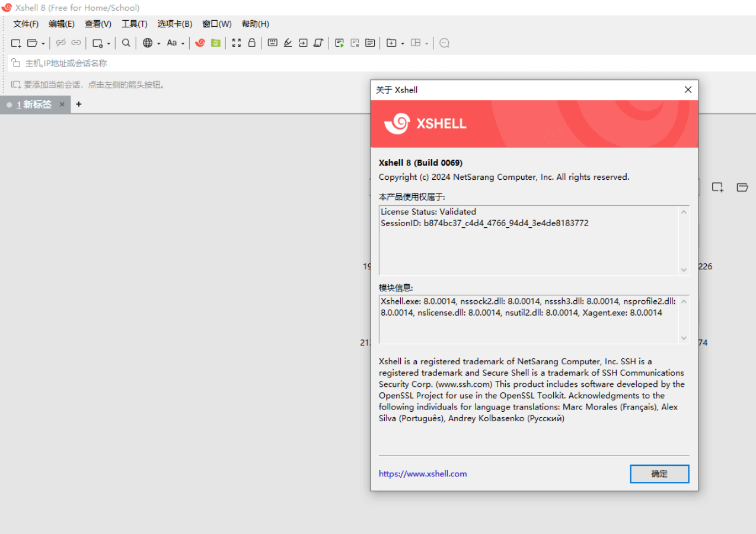The height and width of the screenshot is (534, 756).
Task: Open the https://www.xshell.com link
Action: pyautogui.click(x=423, y=473)
